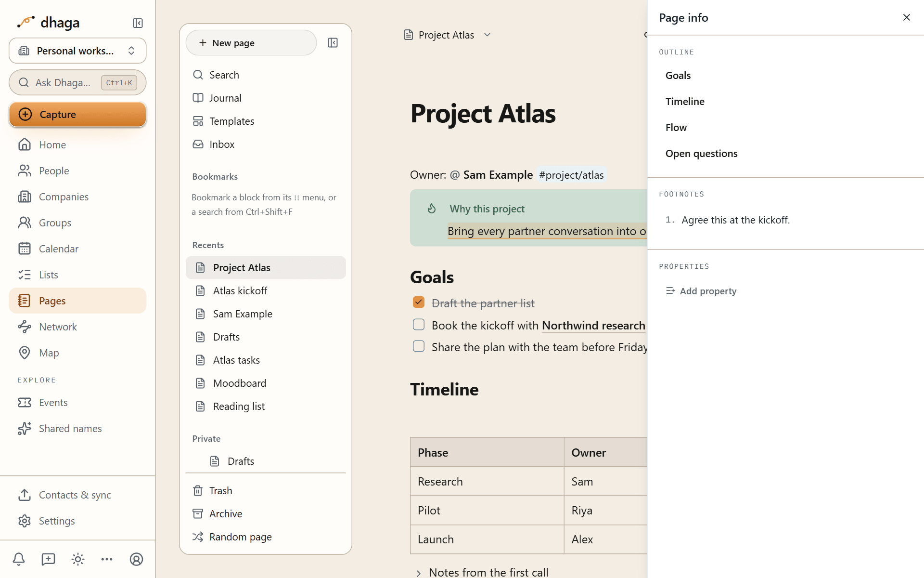This screenshot has height=578, width=924.
Task: Open Atlas kickoff from Recents
Action: [266, 291]
